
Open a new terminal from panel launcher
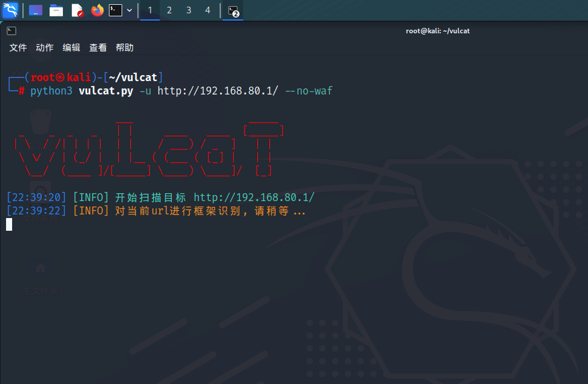click(x=116, y=10)
